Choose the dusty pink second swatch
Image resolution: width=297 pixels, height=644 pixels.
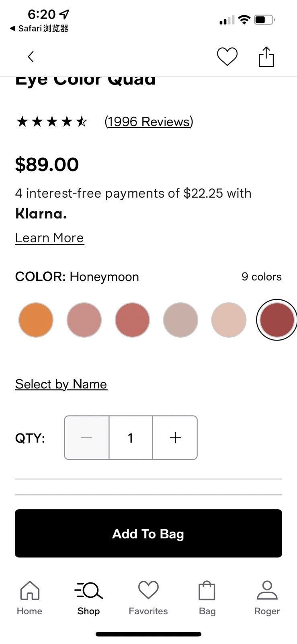[84, 320]
